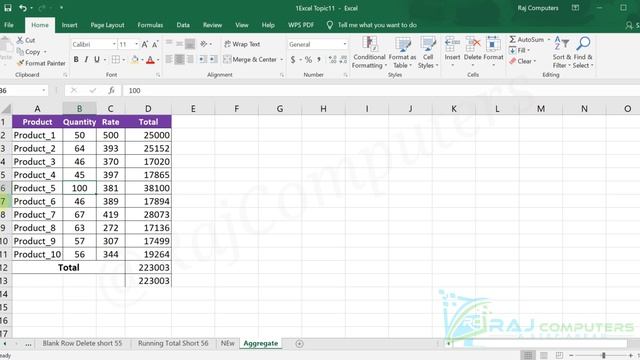640x360 pixels.
Task: Switch to the Formulas tab
Action: pos(150,25)
